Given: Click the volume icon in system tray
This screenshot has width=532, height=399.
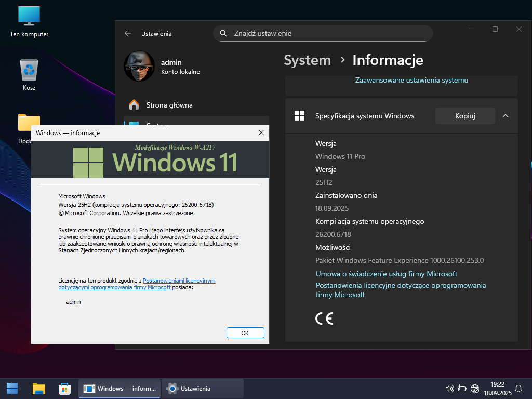Looking at the screenshot, I should pos(450,388).
